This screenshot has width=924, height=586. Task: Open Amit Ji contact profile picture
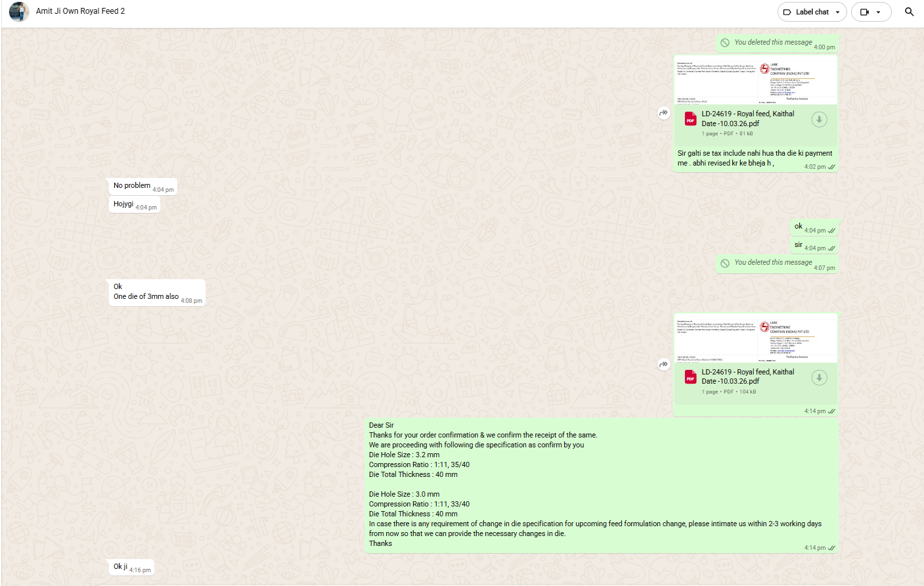click(19, 12)
